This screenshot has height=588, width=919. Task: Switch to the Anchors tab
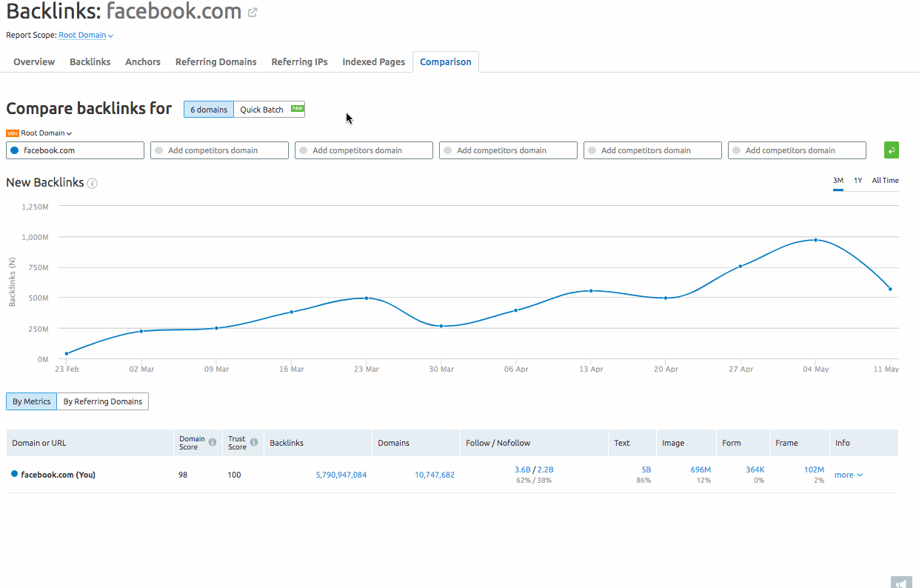point(142,61)
